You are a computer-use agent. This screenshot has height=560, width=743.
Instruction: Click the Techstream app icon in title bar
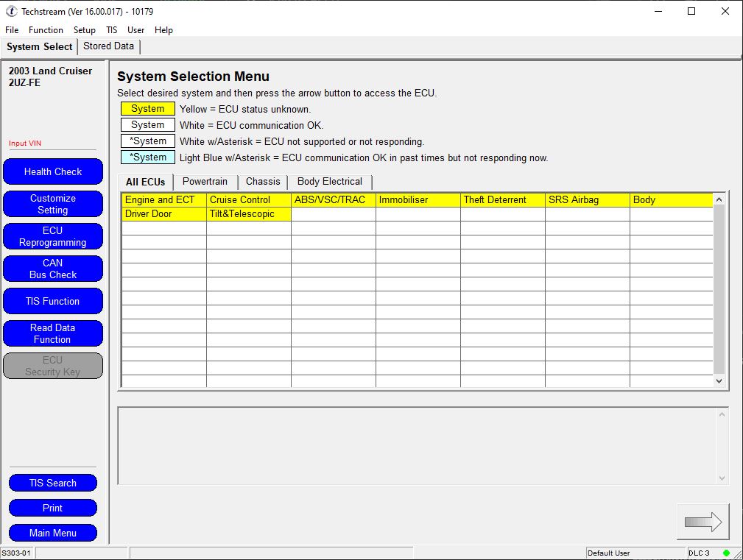point(11,11)
